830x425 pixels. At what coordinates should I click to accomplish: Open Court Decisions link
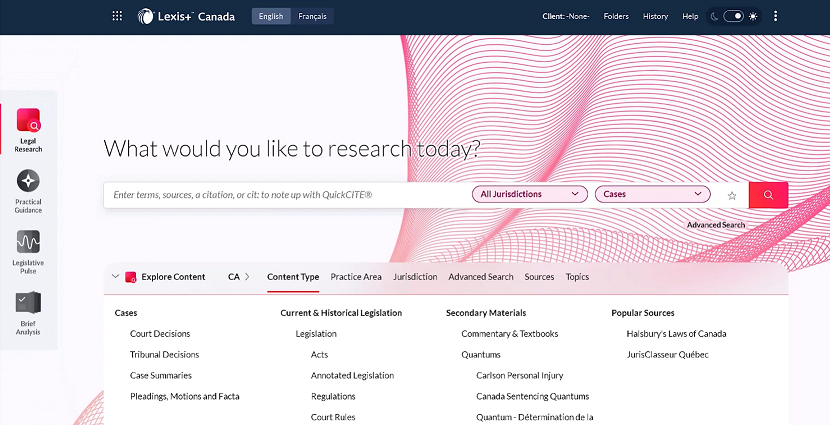(x=160, y=334)
